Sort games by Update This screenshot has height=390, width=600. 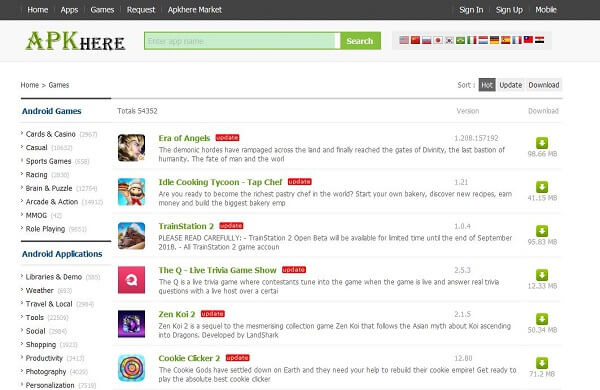pyautogui.click(x=510, y=85)
